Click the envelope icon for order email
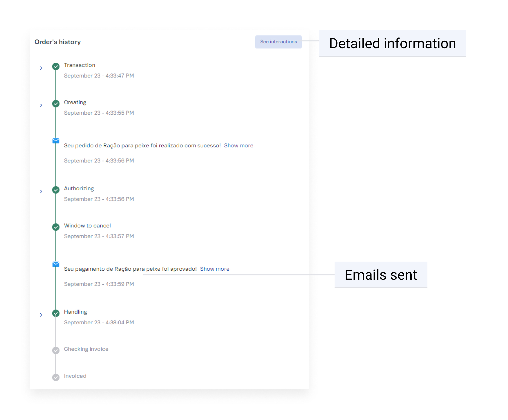This screenshot has width=508, height=420. point(56,141)
